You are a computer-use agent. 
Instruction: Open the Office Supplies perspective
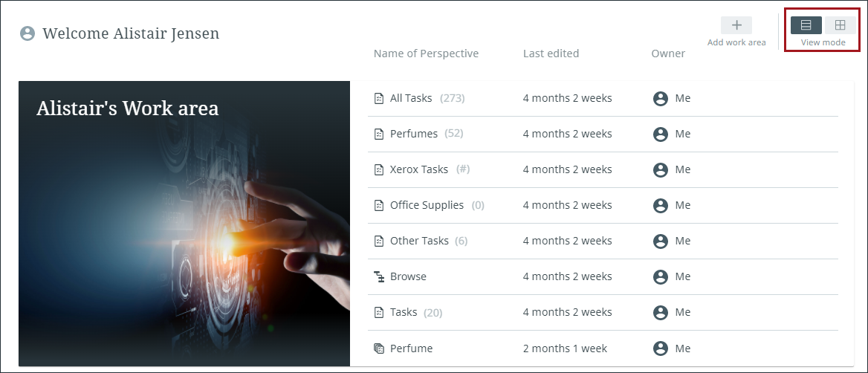coord(427,205)
